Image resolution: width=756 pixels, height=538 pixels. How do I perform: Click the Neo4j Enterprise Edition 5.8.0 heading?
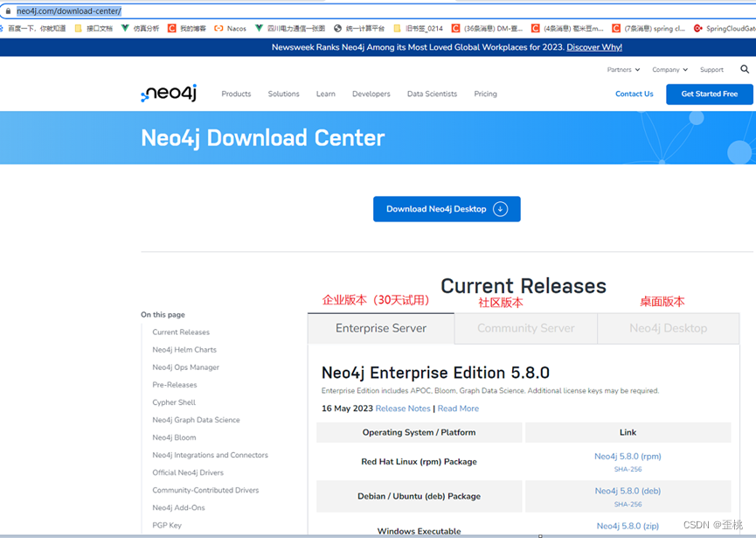435,373
